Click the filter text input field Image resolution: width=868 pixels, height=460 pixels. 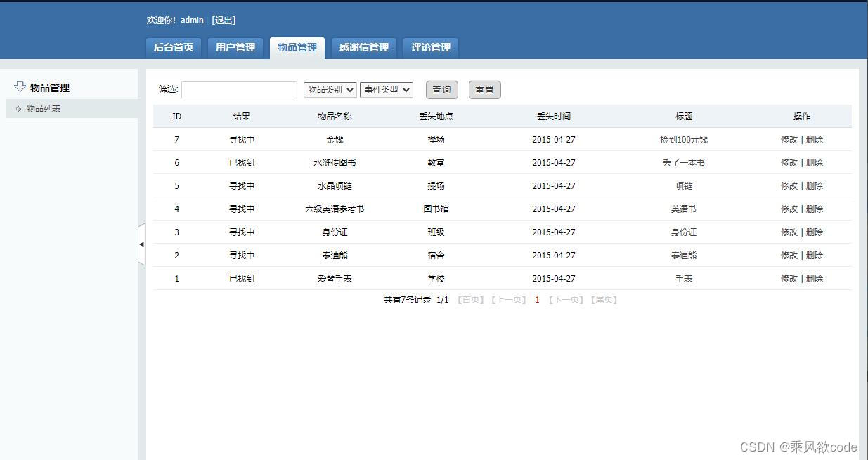239,89
